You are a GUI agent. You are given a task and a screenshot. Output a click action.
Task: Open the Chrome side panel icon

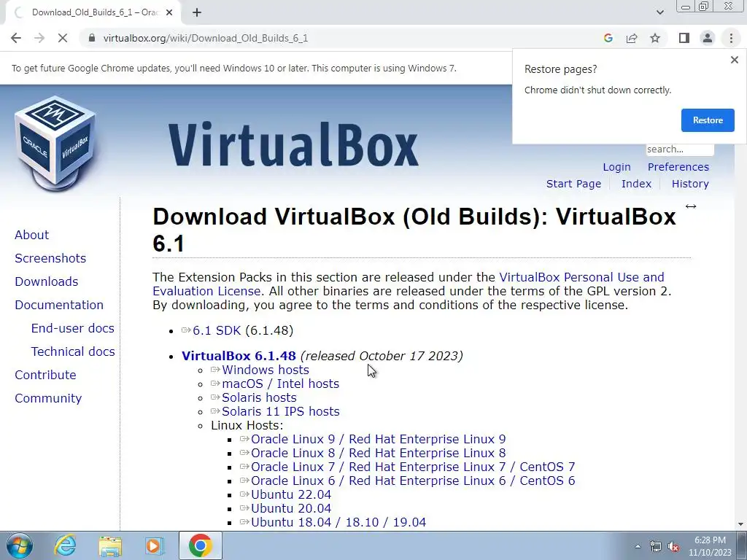(684, 38)
